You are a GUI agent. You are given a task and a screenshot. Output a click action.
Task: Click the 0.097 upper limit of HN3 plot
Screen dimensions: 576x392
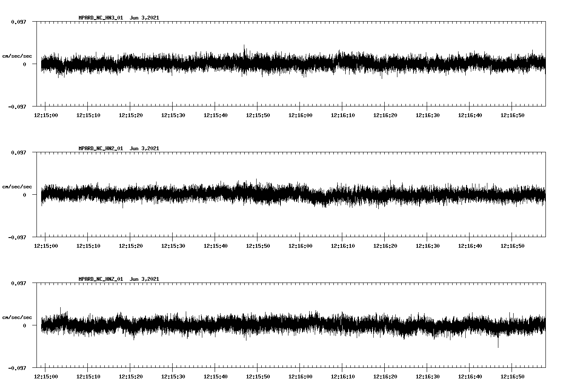point(18,22)
